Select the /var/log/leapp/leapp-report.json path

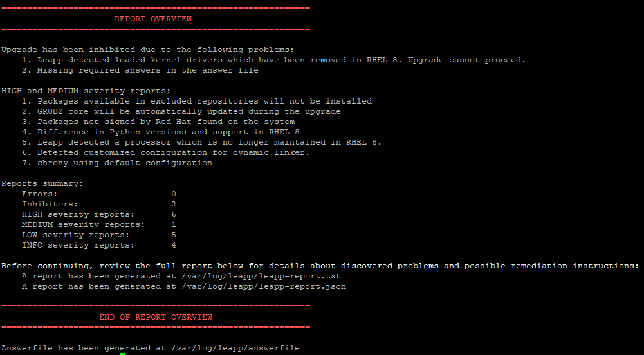pos(264,286)
